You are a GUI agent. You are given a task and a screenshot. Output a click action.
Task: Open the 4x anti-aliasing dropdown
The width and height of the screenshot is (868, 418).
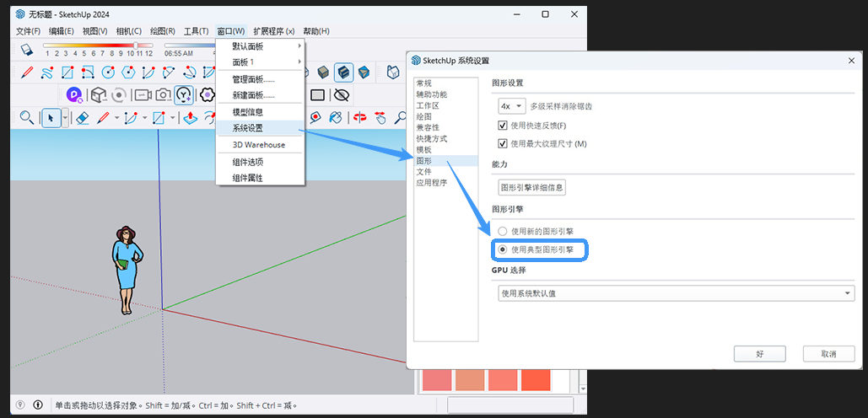coord(511,105)
